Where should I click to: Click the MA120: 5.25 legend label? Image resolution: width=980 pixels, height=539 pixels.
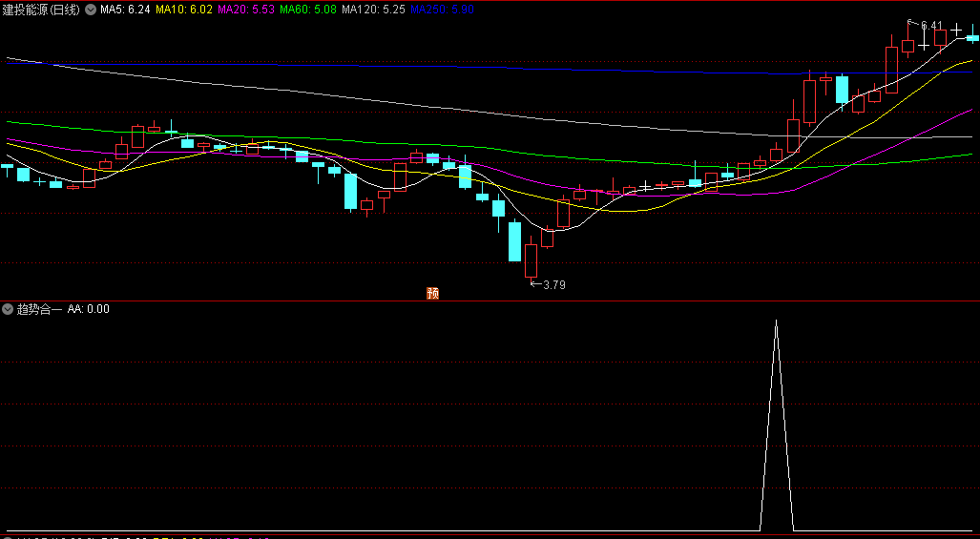pos(374,10)
